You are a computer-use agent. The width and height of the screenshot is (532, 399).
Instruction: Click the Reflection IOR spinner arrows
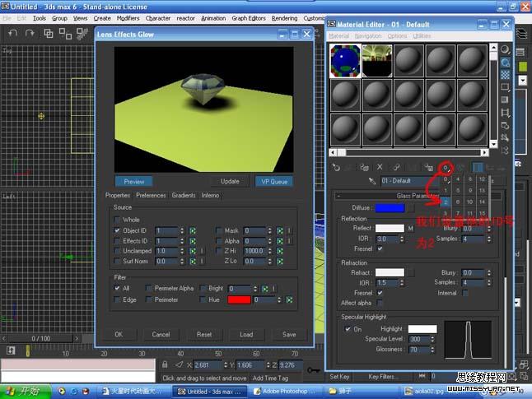click(x=402, y=239)
